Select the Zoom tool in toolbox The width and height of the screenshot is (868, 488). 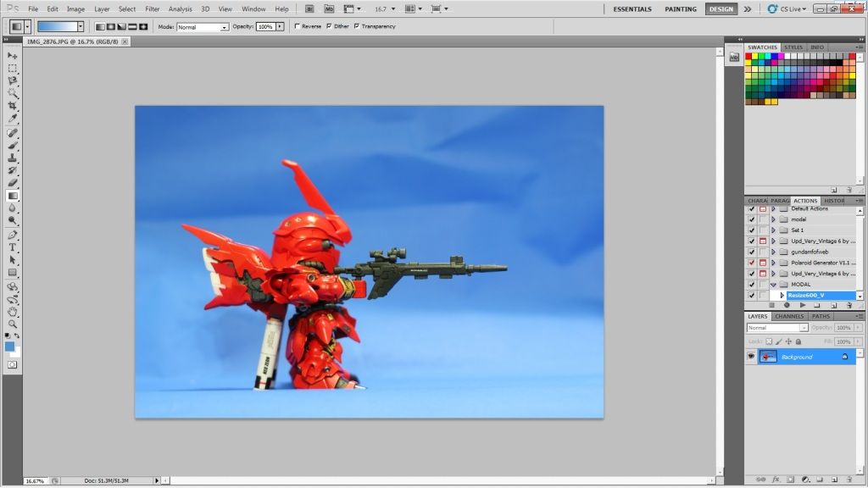12,324
